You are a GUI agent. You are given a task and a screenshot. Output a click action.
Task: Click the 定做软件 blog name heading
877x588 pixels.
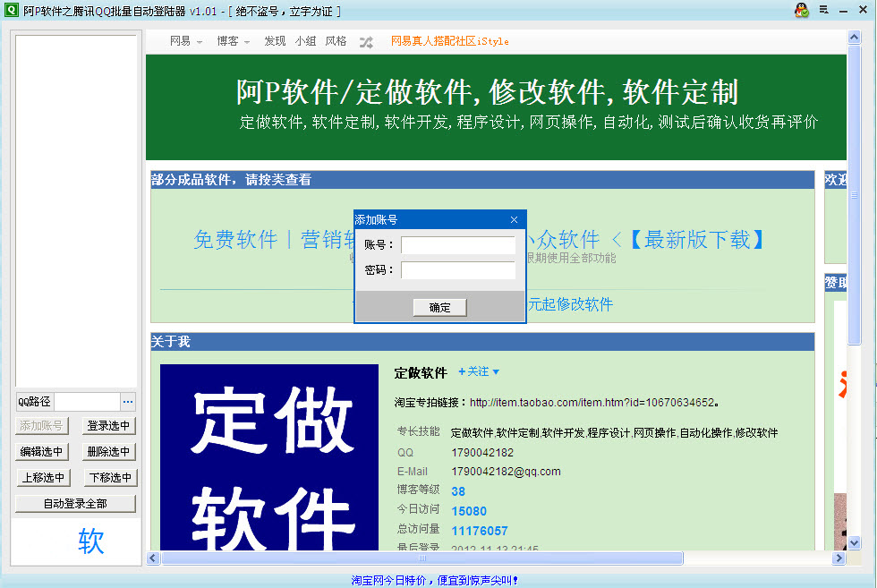coord(421,373)
